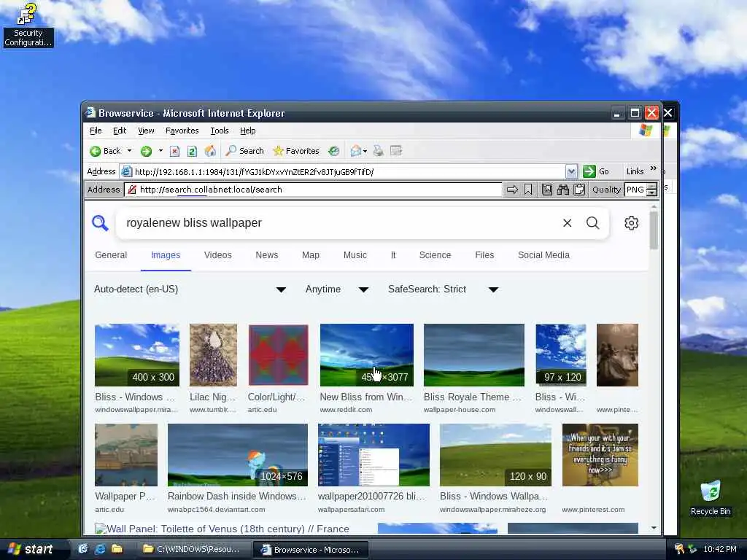Switch to the Videos tab
This screenshot has width=747, height=560.
[217, 254]
